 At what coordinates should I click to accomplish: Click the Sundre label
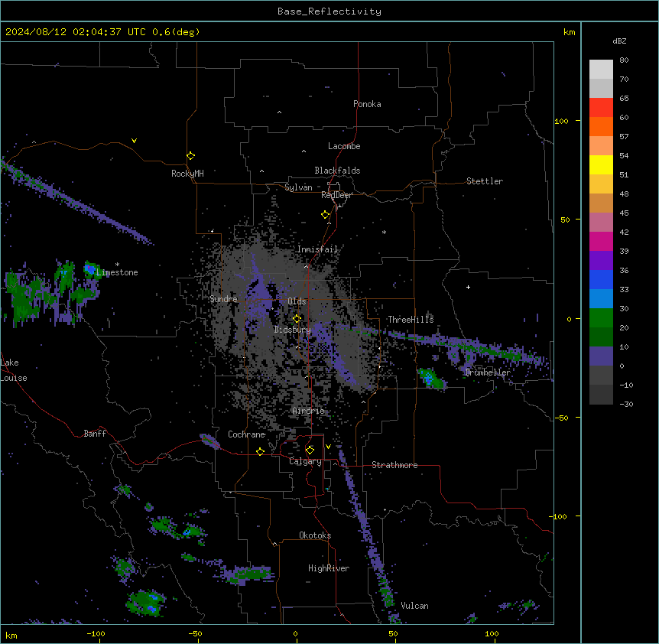223,299
